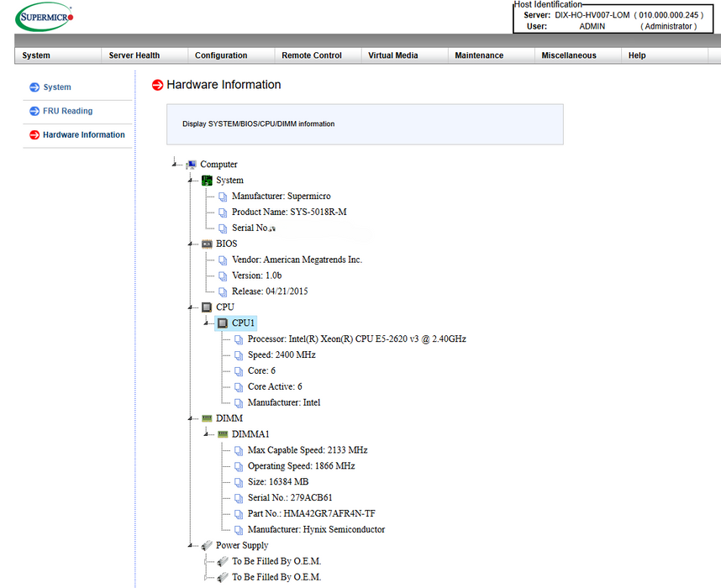Collapse the DIMM tree branch

click(190, 418)
